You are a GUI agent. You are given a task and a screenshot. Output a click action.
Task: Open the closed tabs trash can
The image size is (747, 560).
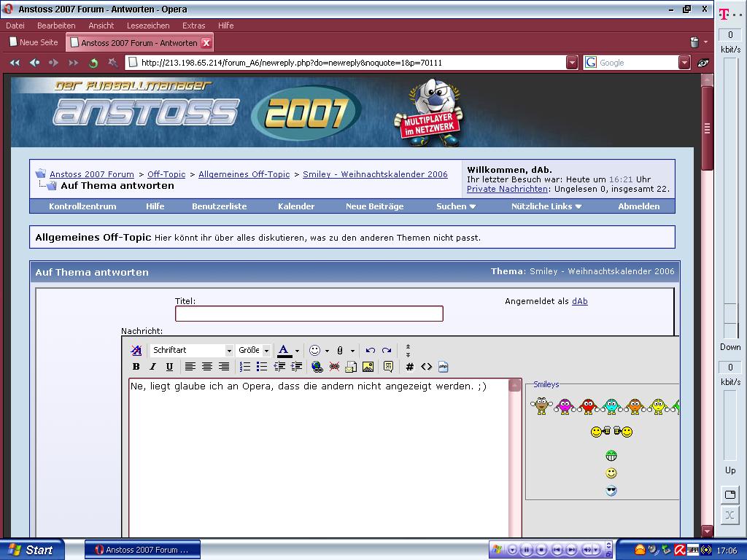694,42
